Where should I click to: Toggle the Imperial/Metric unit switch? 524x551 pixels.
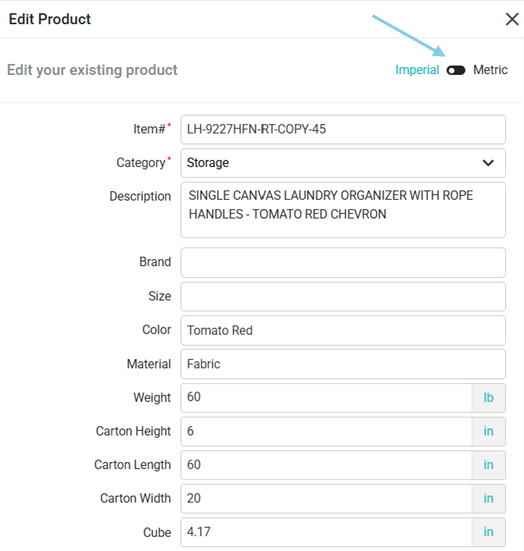456,70
